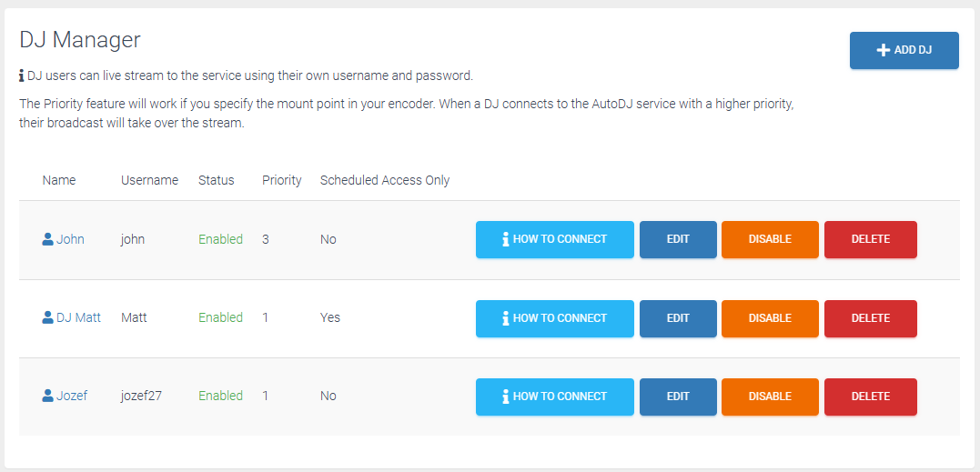Open the DJ Matt profile link

click(x=79, y=317)
